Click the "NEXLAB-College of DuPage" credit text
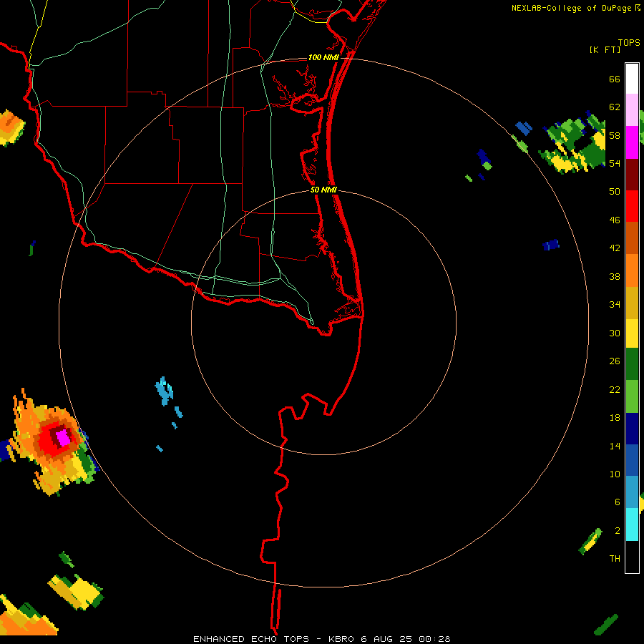This screenshot has width=644, height=644. (x=572, y=8)
